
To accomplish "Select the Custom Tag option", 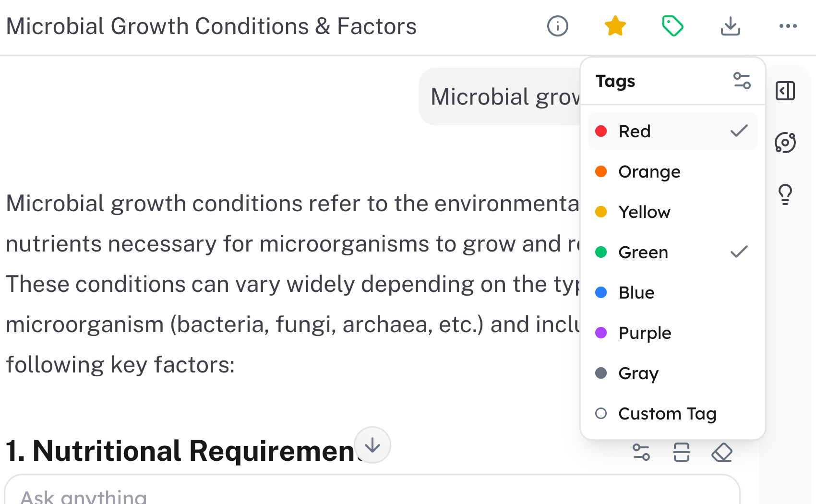I will [x=667, y=413].
